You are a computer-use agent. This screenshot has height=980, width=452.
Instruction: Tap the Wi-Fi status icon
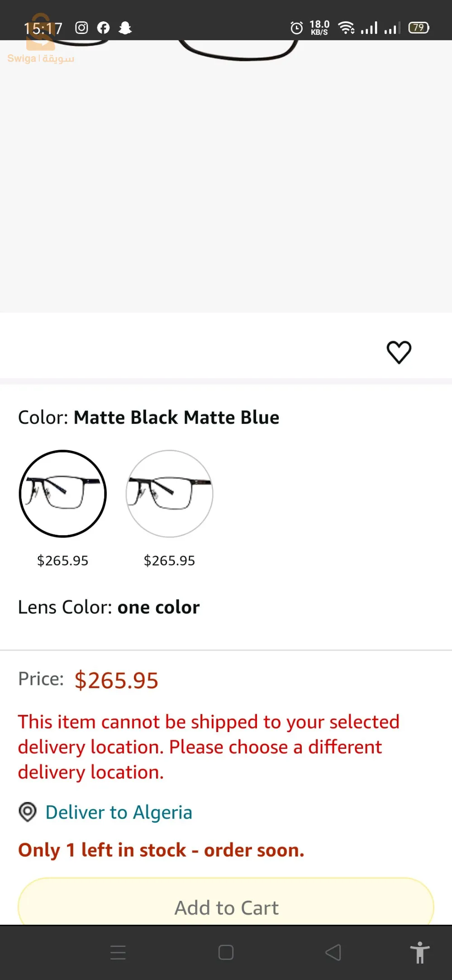point(347,28)
